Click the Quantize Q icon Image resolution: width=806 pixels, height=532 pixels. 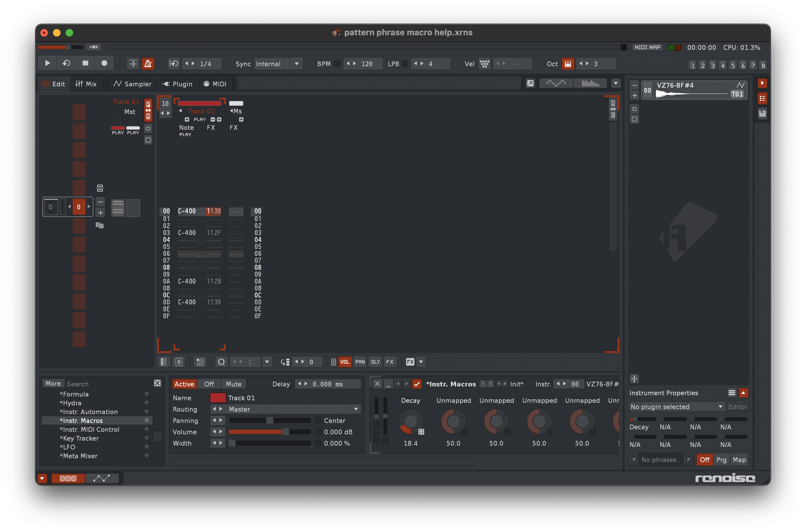pyautogui.click(x=221, y=362)
